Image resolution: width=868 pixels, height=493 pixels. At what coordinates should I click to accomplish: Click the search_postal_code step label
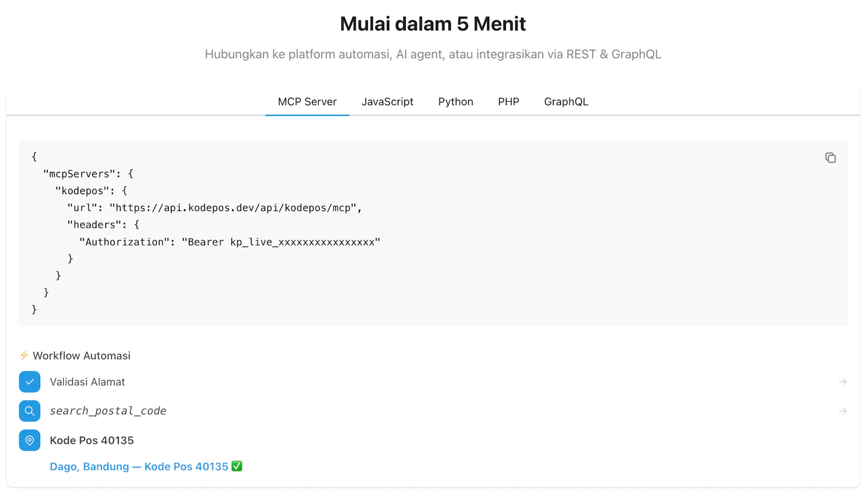[108, 411]
